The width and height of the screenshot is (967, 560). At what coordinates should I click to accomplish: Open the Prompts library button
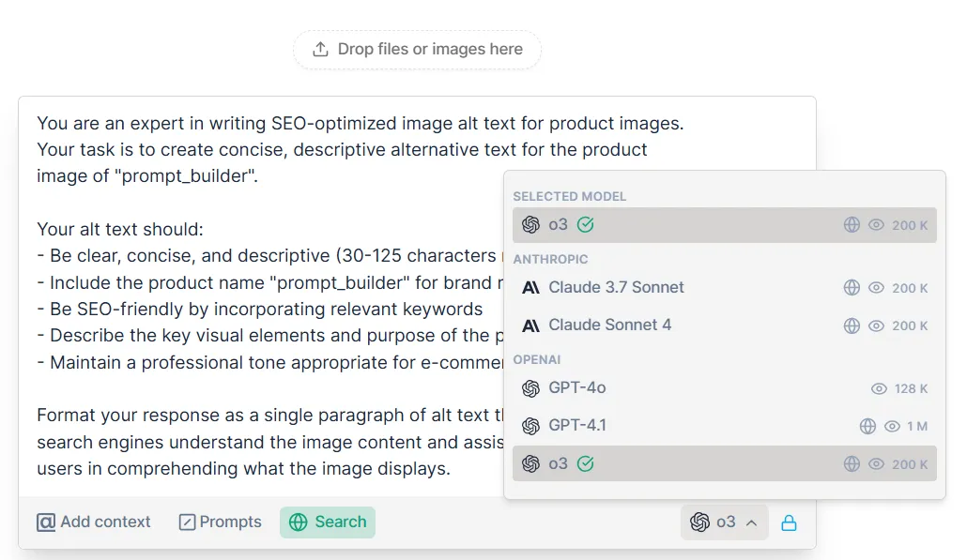(221, 522)
